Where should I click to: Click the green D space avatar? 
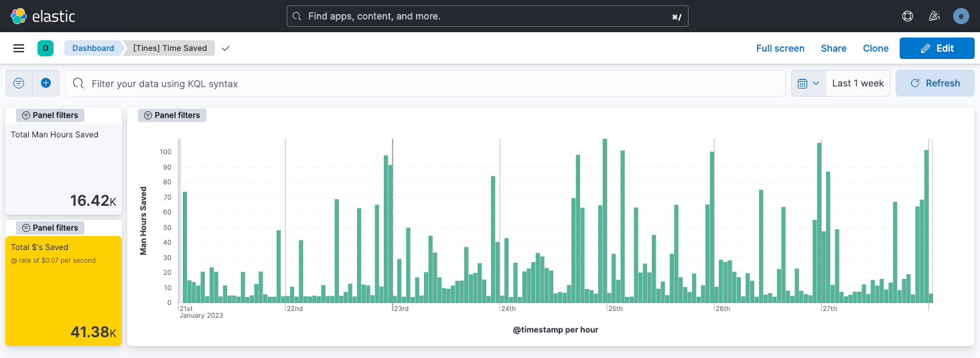coord(45,48)
